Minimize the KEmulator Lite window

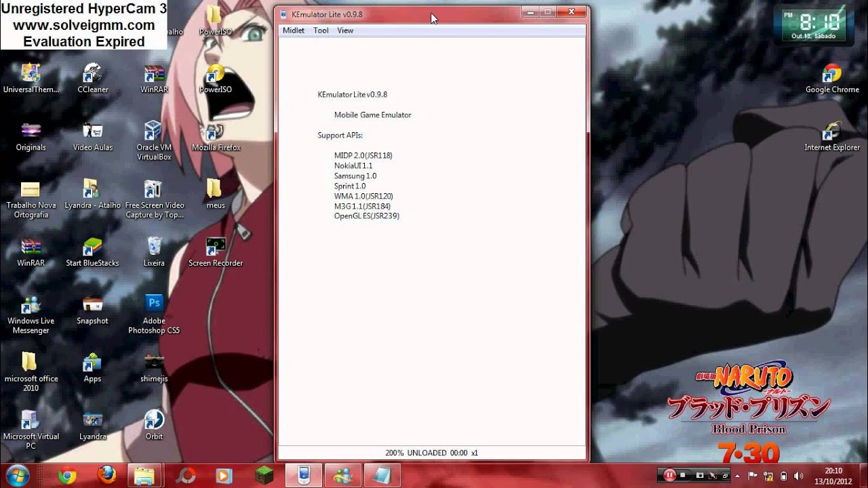point(530,12)
